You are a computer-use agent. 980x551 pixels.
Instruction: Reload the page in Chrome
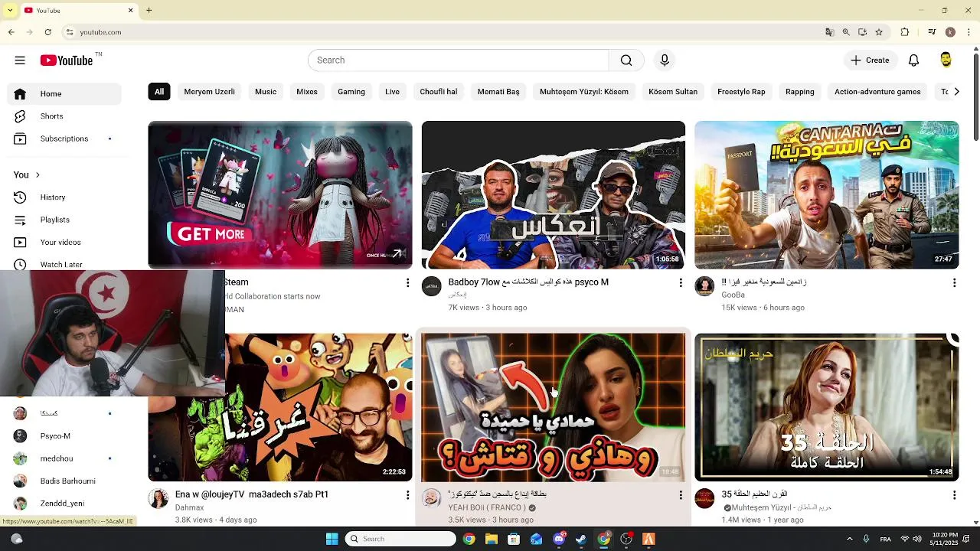pyautogui.click(x=48, y=32)
